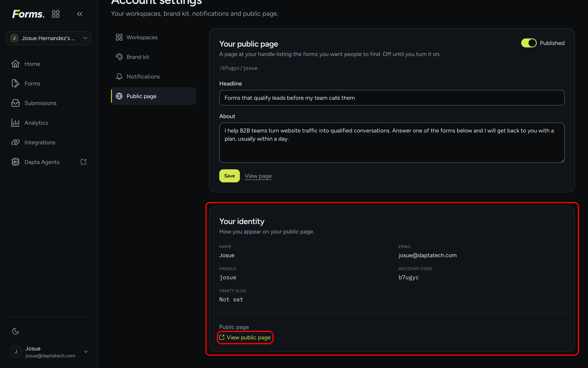The height and width of the screenshot is (368, 588).
Task: Go to Analytics in sidebar
Action: pyautogui.click(x=49, y=123)
